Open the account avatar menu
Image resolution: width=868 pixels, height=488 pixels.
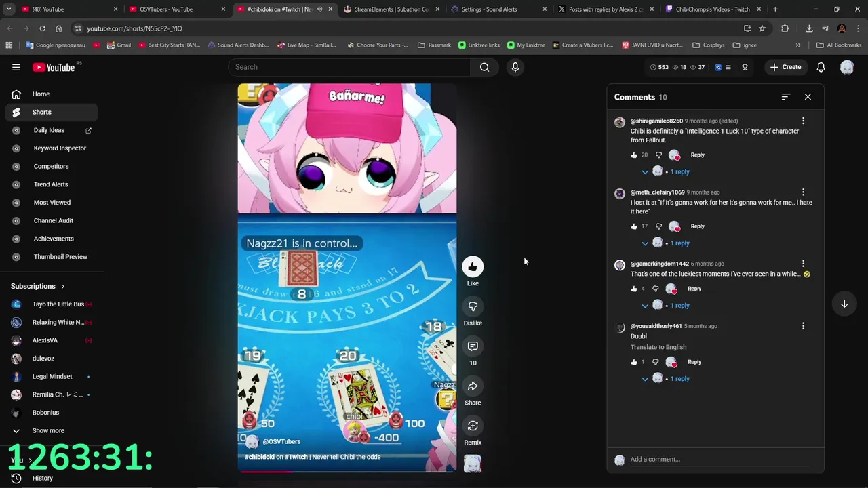coord(847,67)
